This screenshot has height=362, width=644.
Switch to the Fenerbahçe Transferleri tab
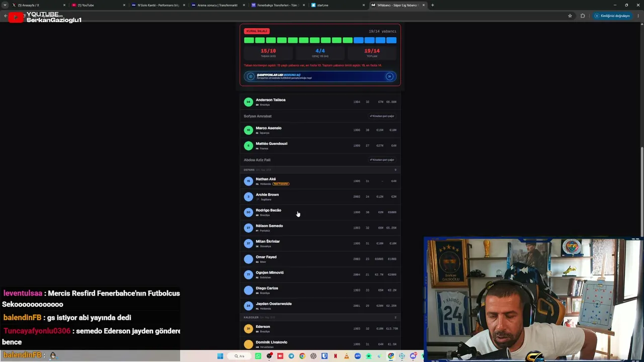278,5
